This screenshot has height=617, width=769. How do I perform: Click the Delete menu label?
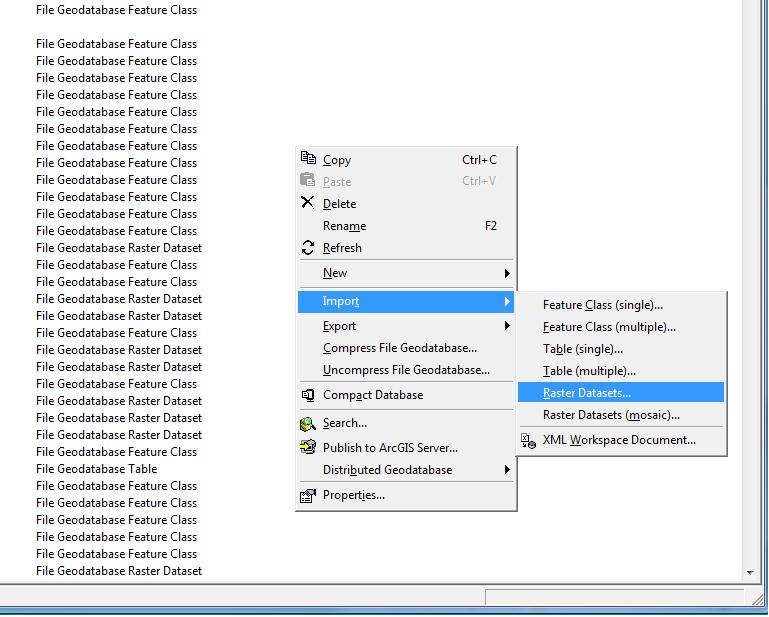click(339, 204)
